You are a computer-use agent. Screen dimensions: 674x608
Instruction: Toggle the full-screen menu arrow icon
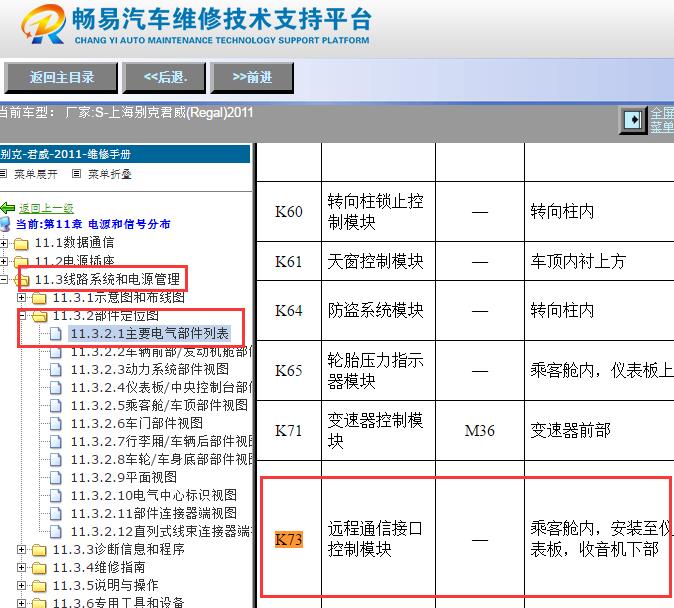click(x=633, y=120)
